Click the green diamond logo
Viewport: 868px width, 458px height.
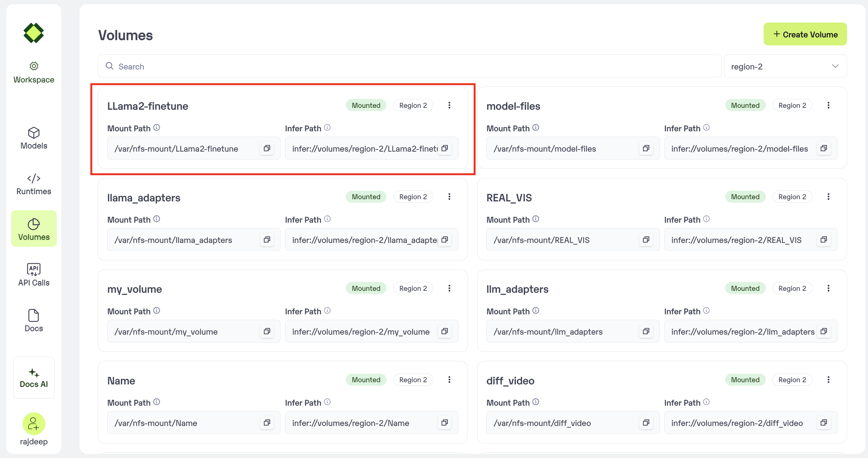pos(34,33)
